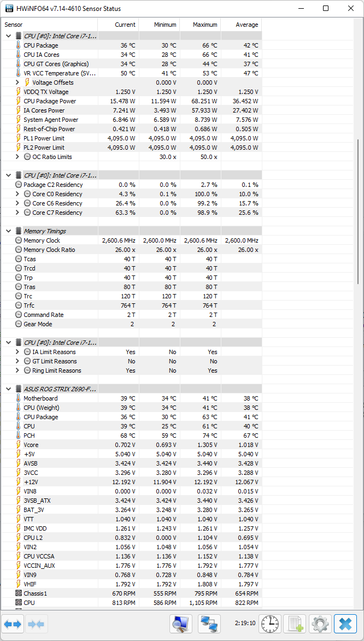Click the vertical scrollbar thumb
The image size is (364, 641).
point(359,212)
